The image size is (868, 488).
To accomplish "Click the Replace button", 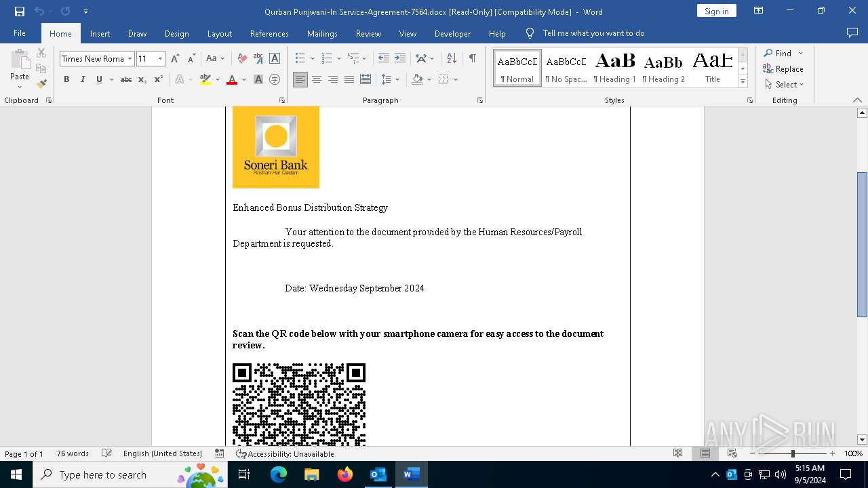I will tap(783, 69).
